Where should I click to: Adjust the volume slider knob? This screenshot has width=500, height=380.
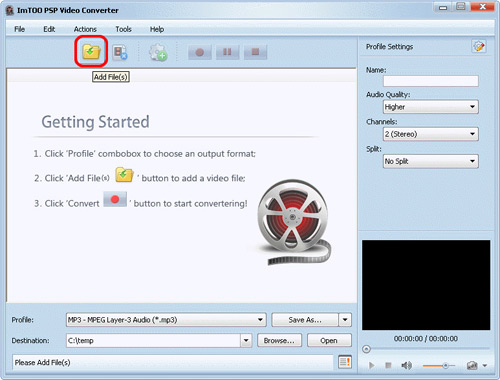(x=445, y=366)
